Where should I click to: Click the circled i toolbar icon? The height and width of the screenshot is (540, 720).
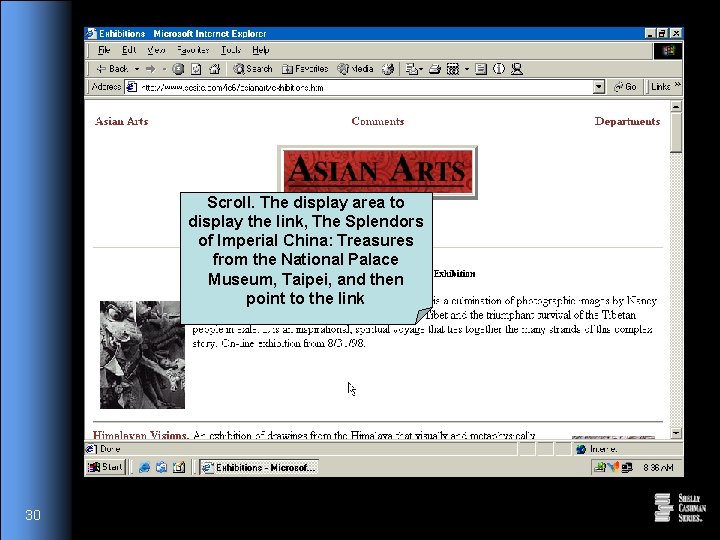[x=499, y=69]
